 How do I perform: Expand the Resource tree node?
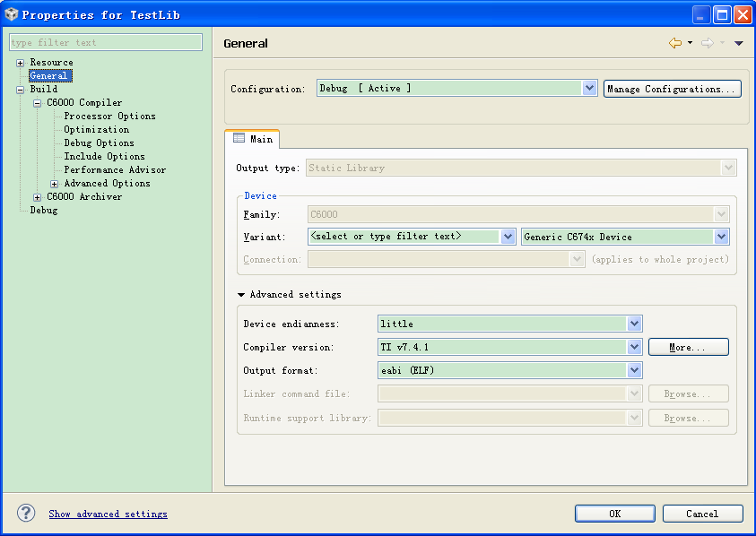(20, 63)
